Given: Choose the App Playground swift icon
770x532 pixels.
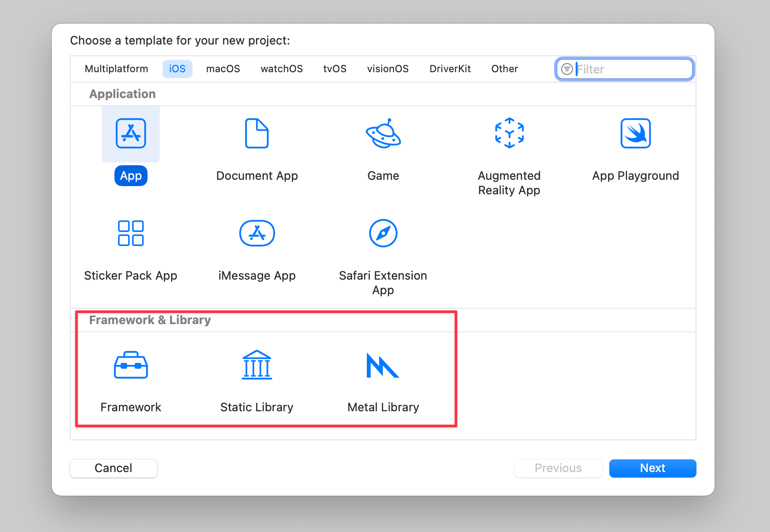Looking at the screenshot, I should [x=635, y=133].
